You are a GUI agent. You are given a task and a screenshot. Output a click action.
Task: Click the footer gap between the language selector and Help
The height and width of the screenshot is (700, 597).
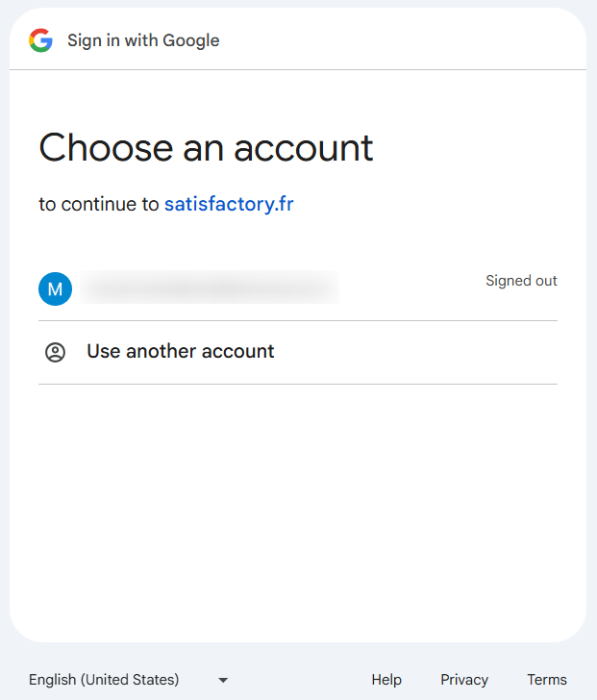tap(298, 680)
